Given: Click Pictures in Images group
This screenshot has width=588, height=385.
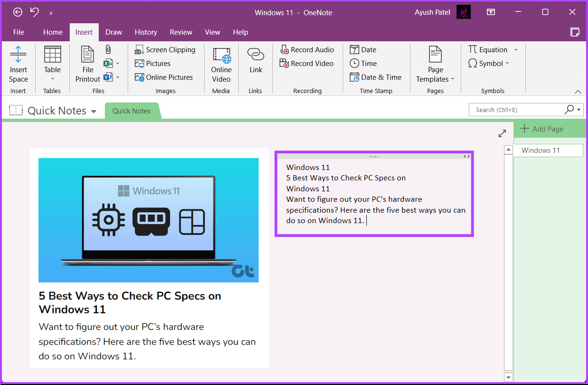Looking at the screenshot, I should pyautogui.click(x=153, y=64).
